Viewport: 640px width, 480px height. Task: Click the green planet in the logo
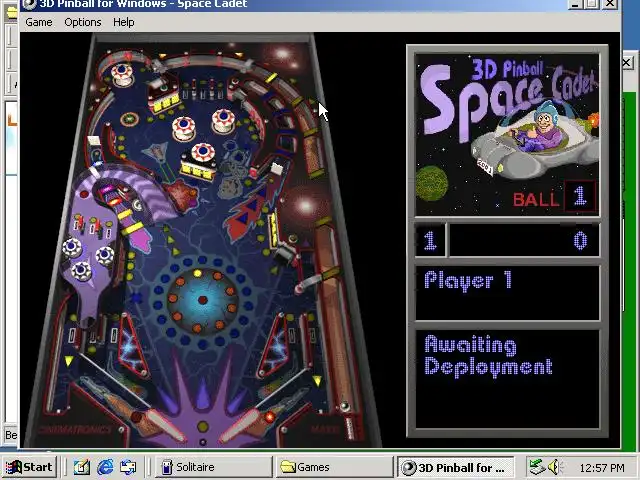point(432,183)
